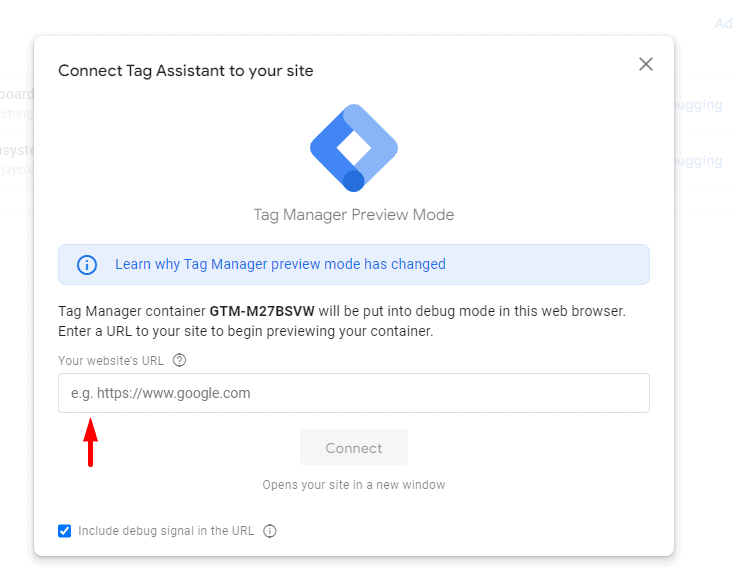Click 'Connect Tag Assistant to your site' title
The width and height of the screenshot is (733, 579).
tap(186, 71)
